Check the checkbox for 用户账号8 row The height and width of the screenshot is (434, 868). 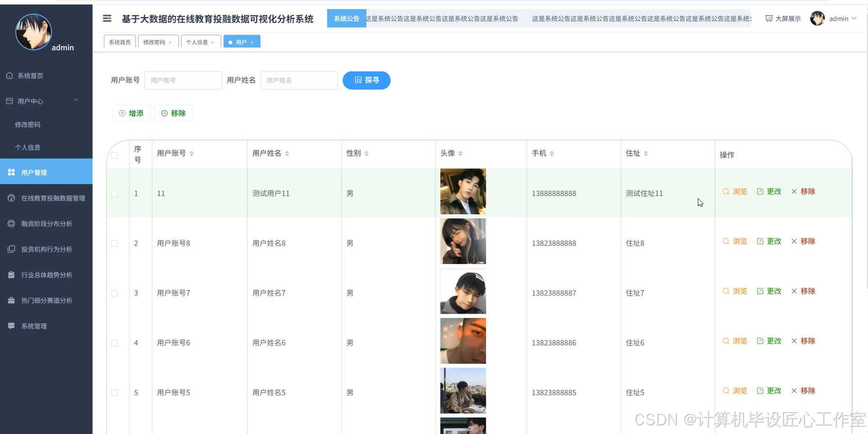[x=114, y=243]
